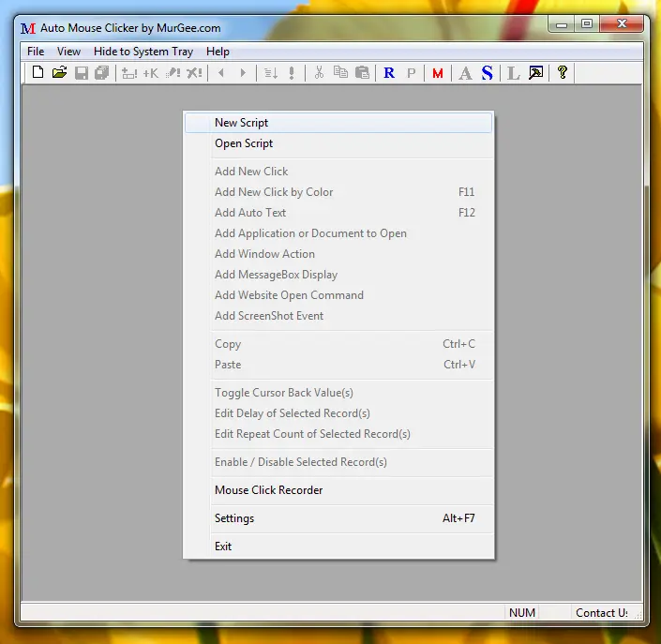The image size is (661, 644).
Task: Choose New Script from context menu
Action: [242, 123]
